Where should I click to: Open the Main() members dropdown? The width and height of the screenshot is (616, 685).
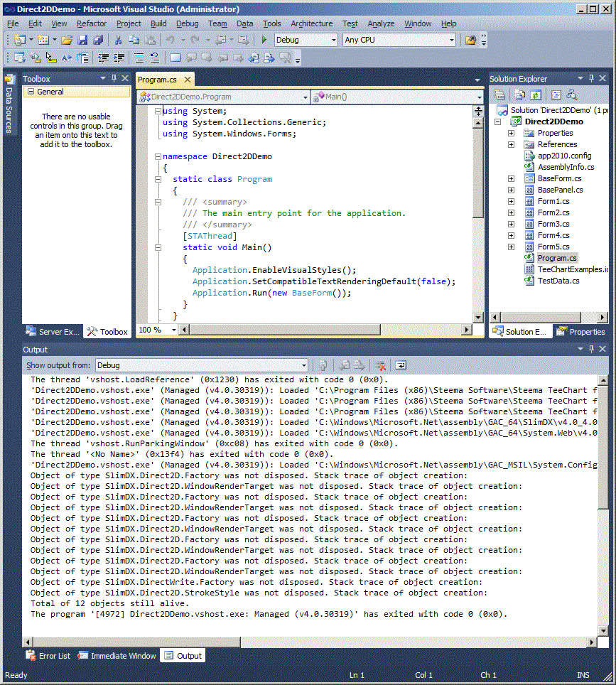[x=397, y=97]
